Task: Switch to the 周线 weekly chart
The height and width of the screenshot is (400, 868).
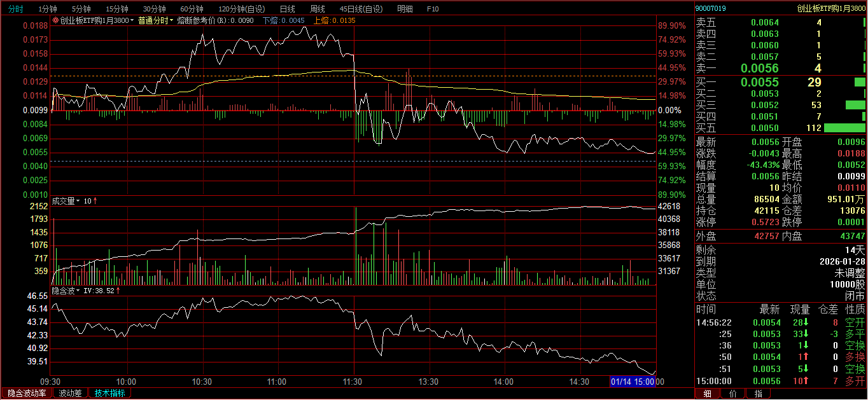Action: [317, 9]
